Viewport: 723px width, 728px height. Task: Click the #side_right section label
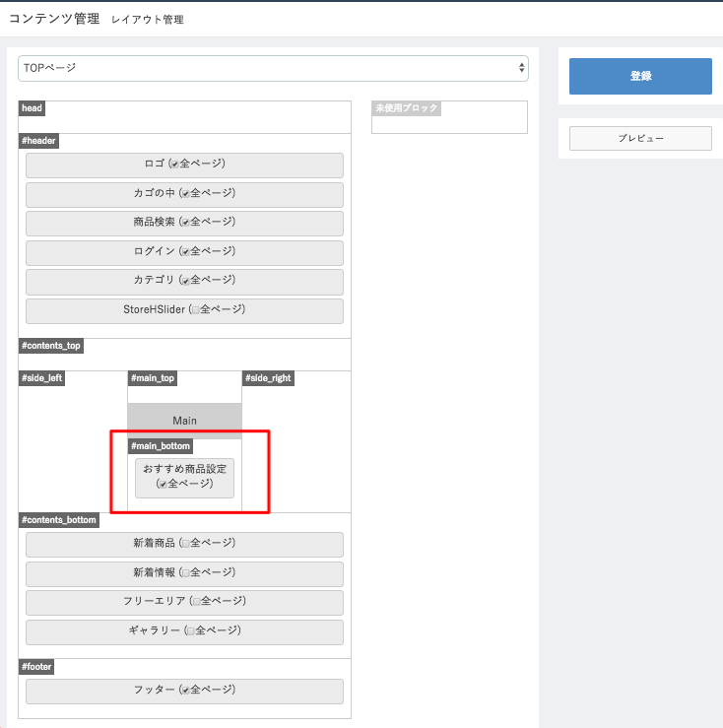click(x=268, y=378)
